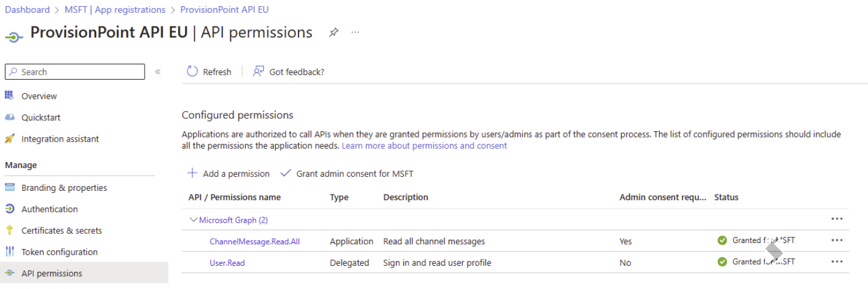Click the Status column header
This screenshot has width=868, height=289.
coord(726,197)
